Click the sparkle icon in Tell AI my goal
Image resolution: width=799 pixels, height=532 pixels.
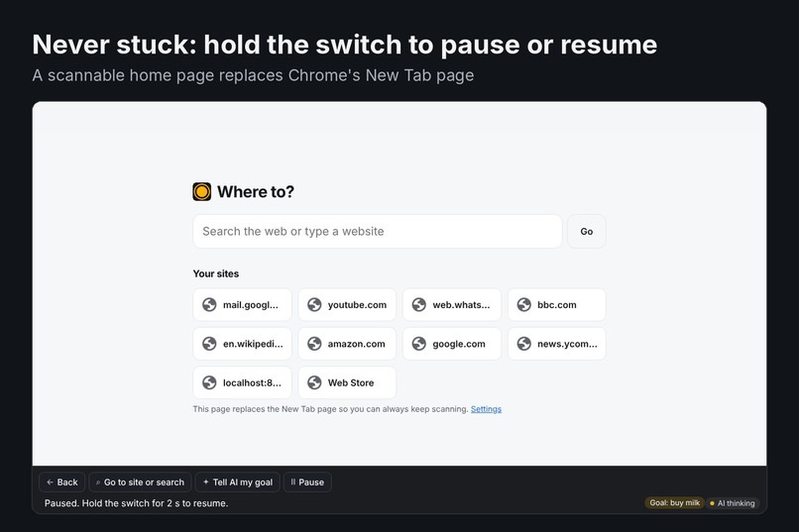coord(206,482)
